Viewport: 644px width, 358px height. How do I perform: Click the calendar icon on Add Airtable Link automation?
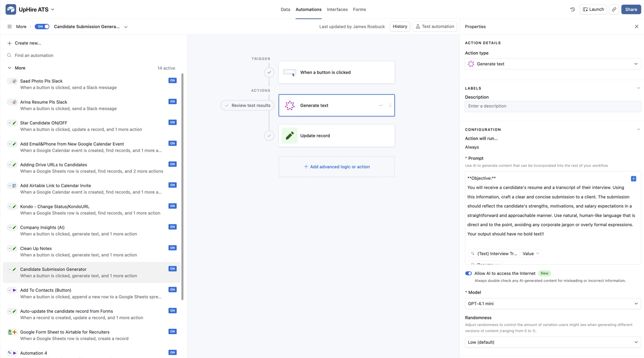pyautogui.click(x=14, y=186)
